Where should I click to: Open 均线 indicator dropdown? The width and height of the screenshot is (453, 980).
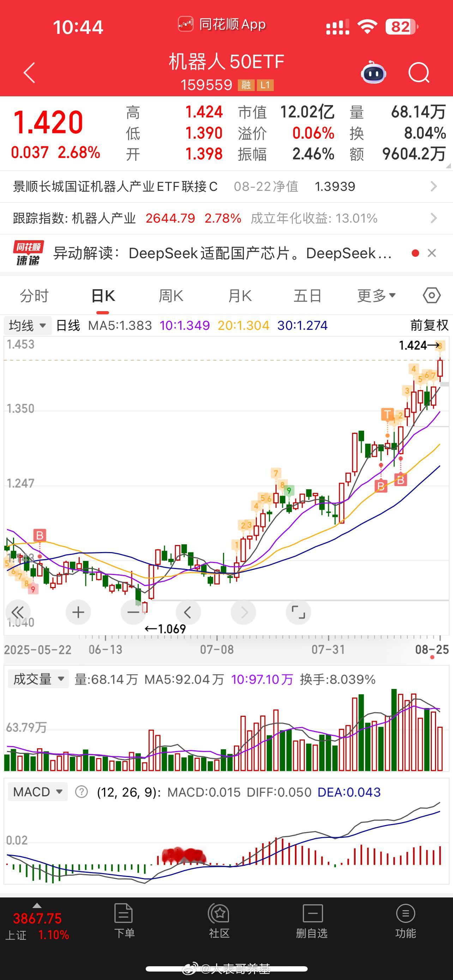(x=28, y=326)
